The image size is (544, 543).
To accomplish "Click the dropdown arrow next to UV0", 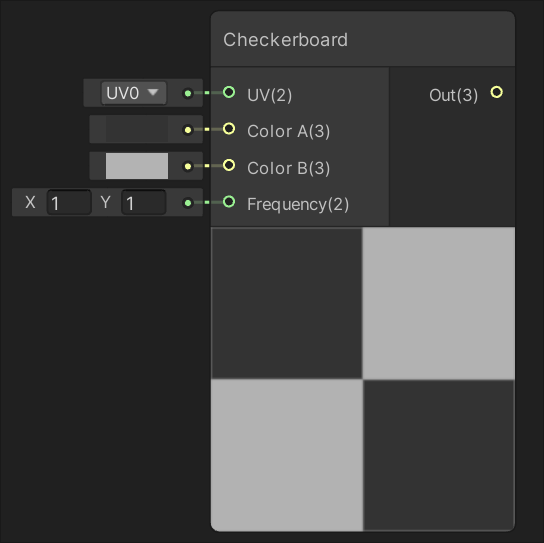I will 153,92.
